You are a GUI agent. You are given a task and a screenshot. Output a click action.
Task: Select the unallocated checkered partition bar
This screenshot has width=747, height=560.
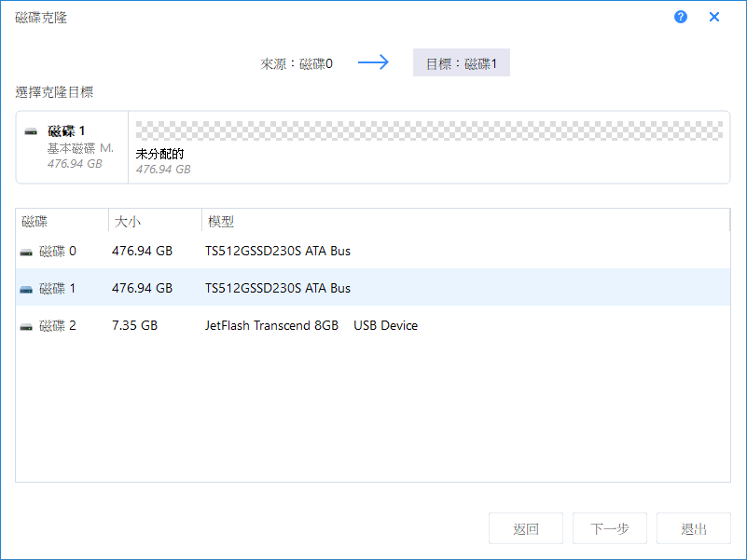[429, 130]
